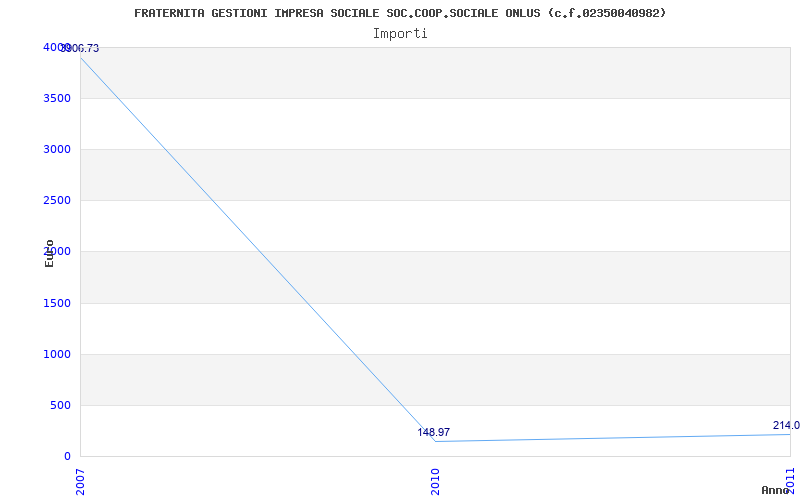Click the 1500 y-axis tick label
This screenshot has height=500, width=800.
click(x=57, y=303)
